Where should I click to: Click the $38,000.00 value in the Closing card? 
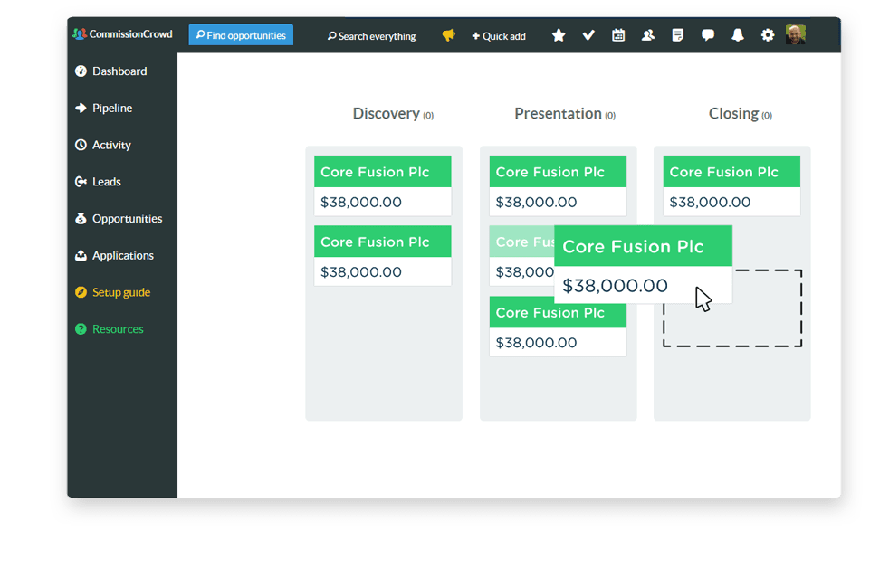[x=710, y=203]
